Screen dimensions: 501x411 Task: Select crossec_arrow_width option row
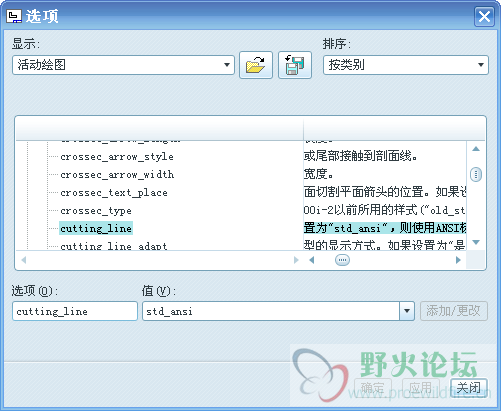tap(117, 175)
